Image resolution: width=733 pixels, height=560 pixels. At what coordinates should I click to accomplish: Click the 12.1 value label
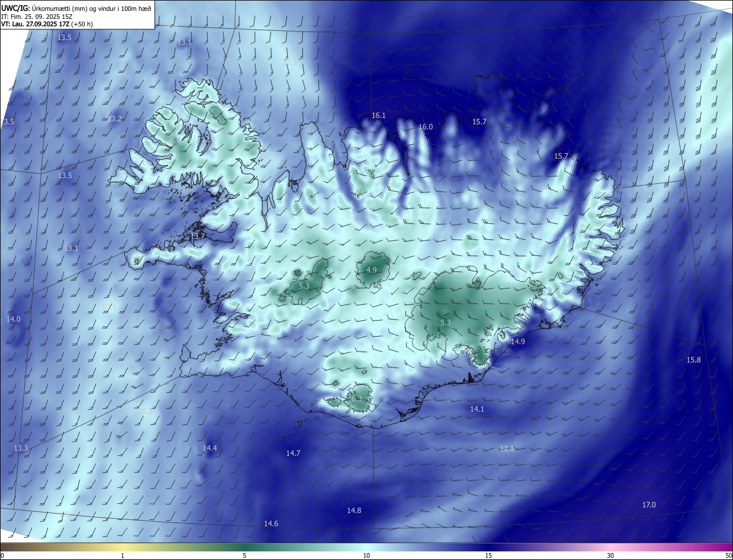507,448
